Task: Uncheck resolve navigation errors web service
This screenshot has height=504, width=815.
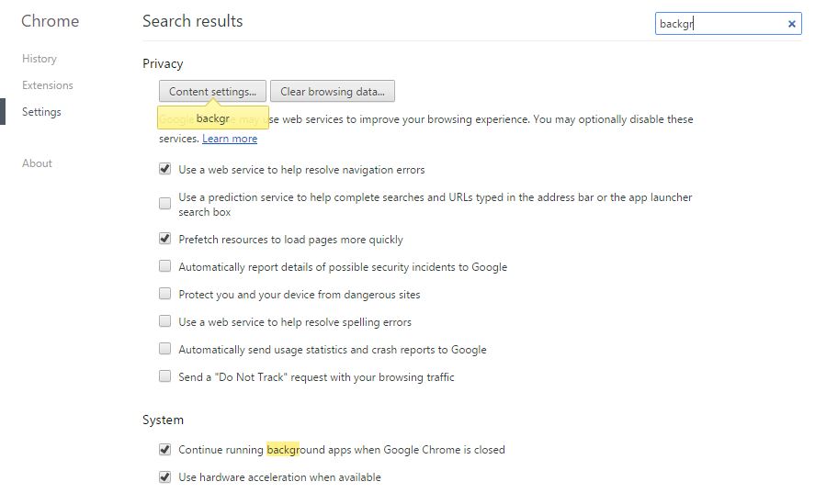Action: [x=165, y=170]
